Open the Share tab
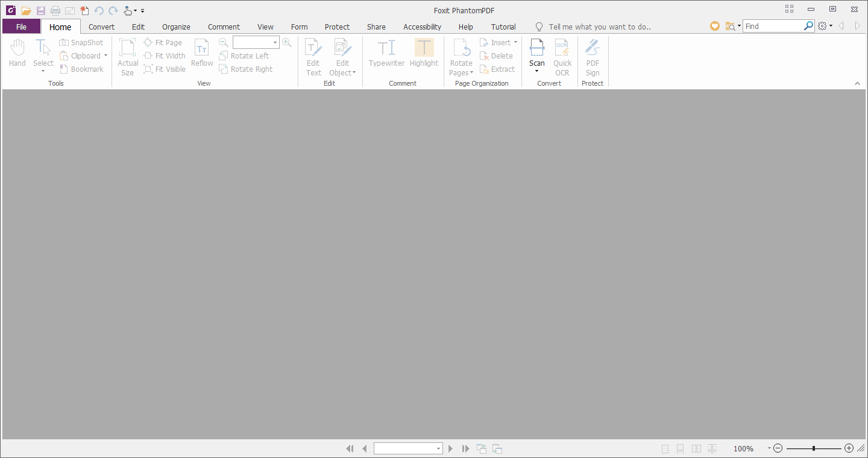Screen dimensions: 868x458 [x=376, y=27]
